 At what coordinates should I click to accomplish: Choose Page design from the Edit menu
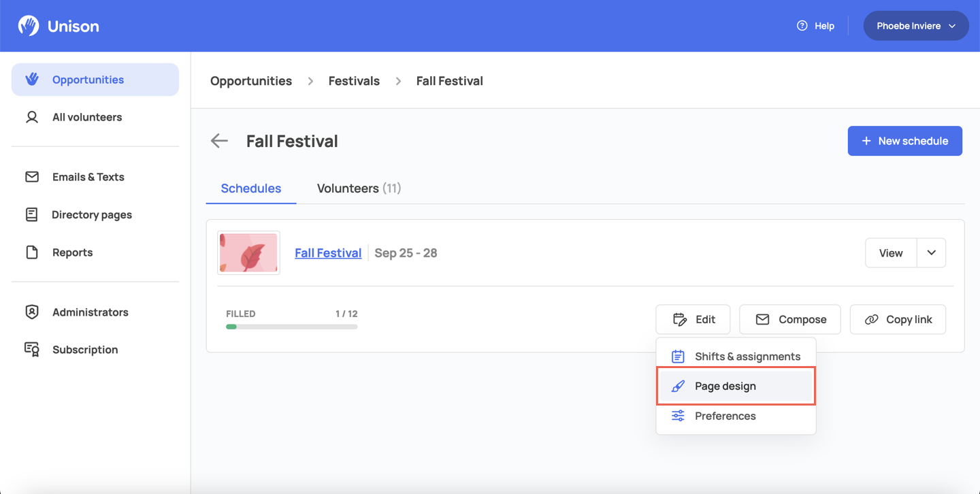tap(736, 386)
